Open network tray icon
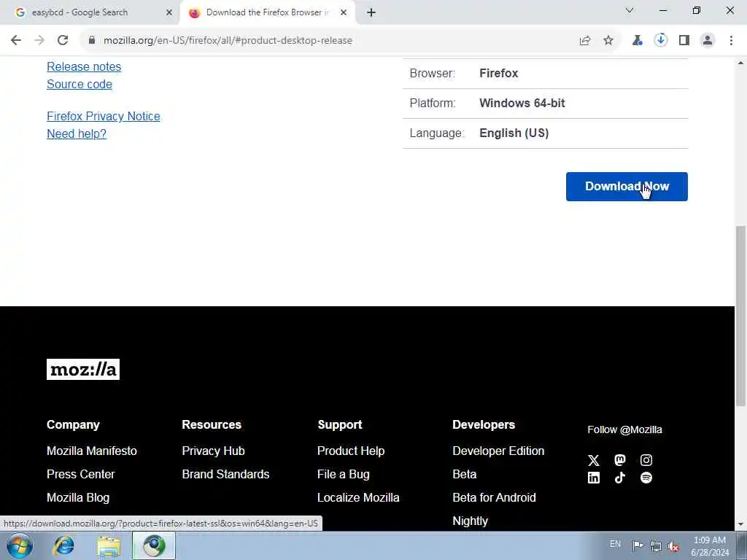 click(656, 546)
